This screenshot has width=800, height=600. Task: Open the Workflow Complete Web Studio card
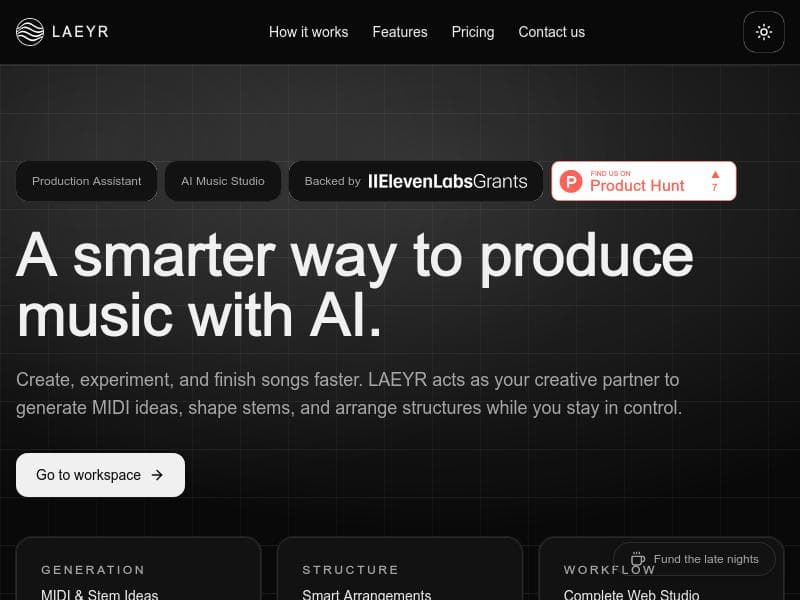[661, 568]
